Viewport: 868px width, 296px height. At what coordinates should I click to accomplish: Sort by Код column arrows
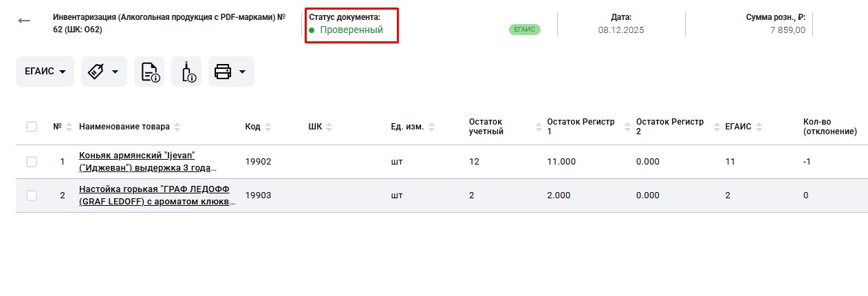268,127
